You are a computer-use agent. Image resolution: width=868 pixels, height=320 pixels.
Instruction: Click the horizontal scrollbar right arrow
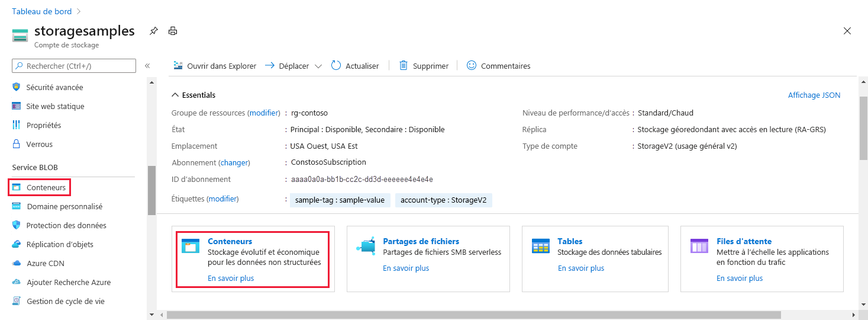(853, 315)
